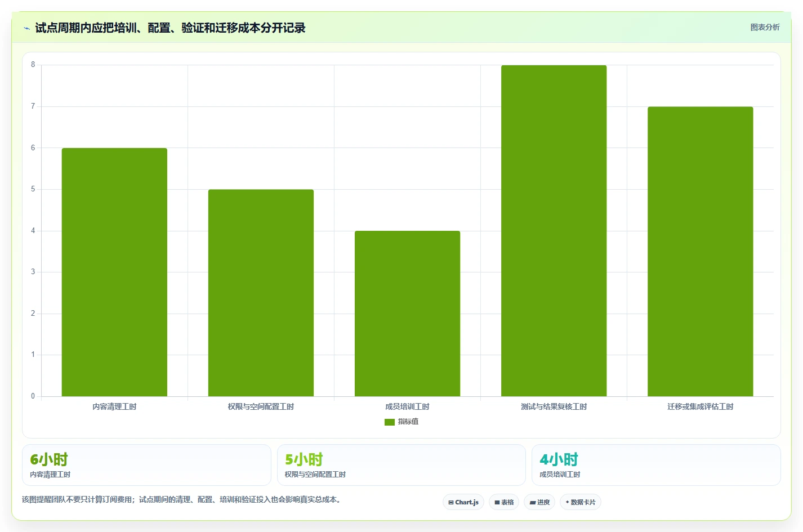Click the 迁移或集成评估工时 x-axis label
Screen dimensions: 803x532
click(x=700, y=406)
